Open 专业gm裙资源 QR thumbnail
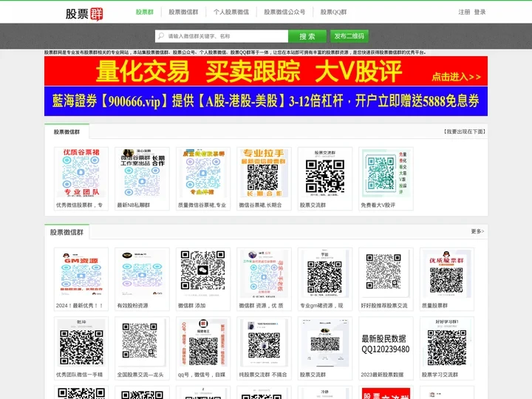This screenshot has height=399, width=532. 324,273
